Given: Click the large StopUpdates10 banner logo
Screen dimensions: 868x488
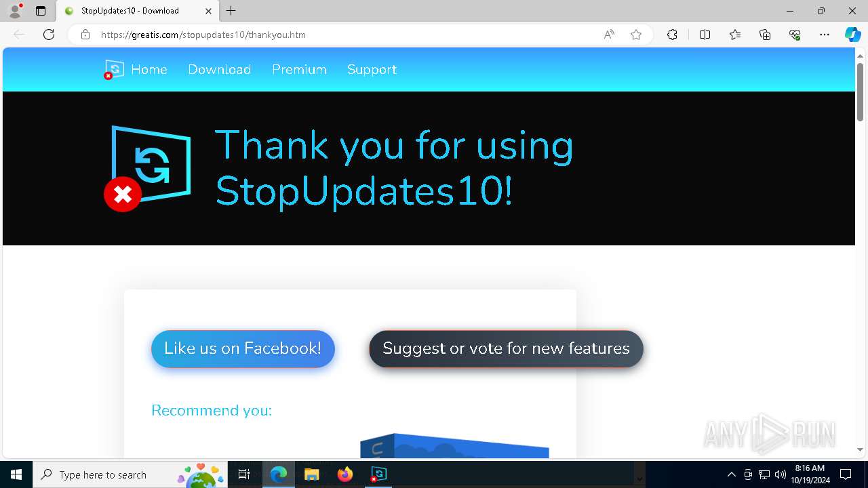Looking at the screenshot, I should 148,168.
